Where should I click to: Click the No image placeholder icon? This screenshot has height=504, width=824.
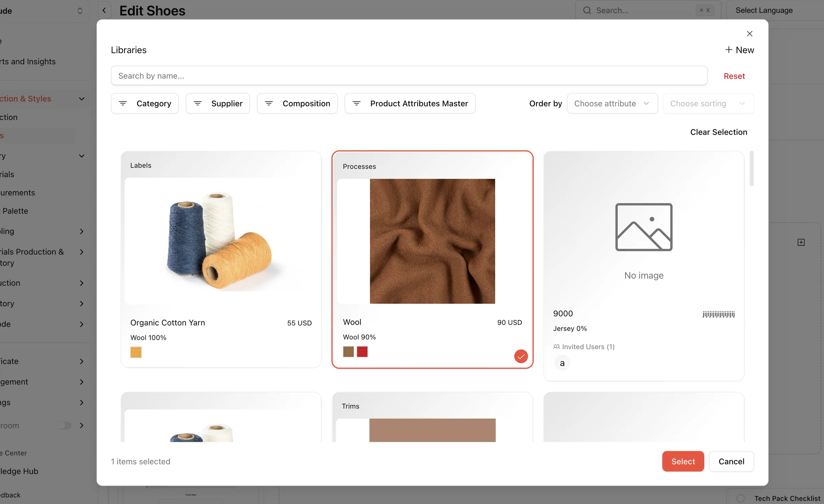coord(644,227)
